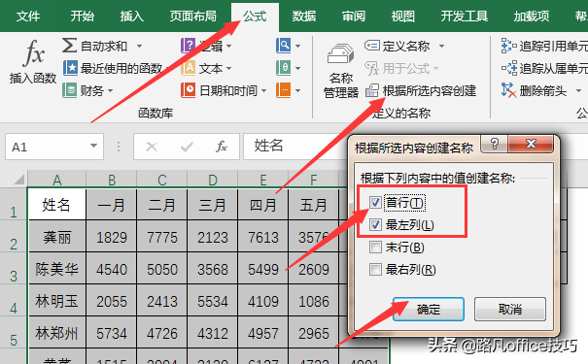Image resolution: width=588 pixels, height=364 pixels.
Task: Select the 四月 header cell
Action: 263,205
